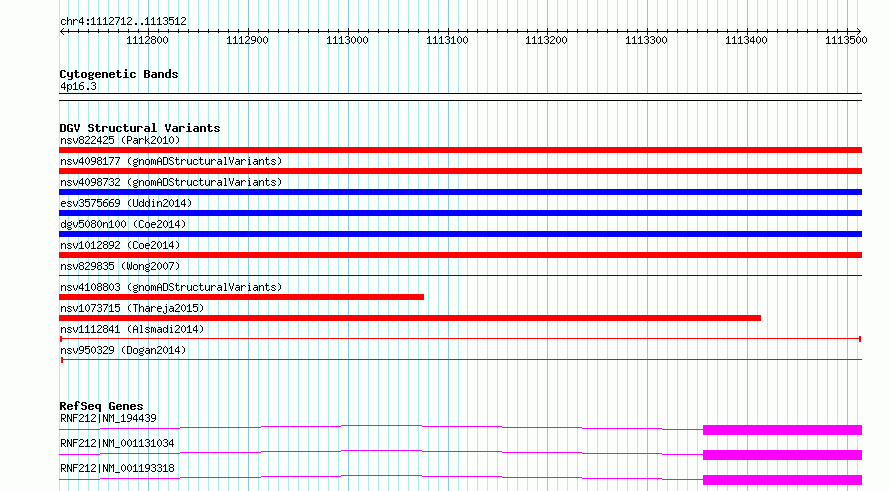Image resolution: width=890 pixels, height=491 pixels.
Task: Click the 1112800 ruler position label
Action: pos(147,40)
